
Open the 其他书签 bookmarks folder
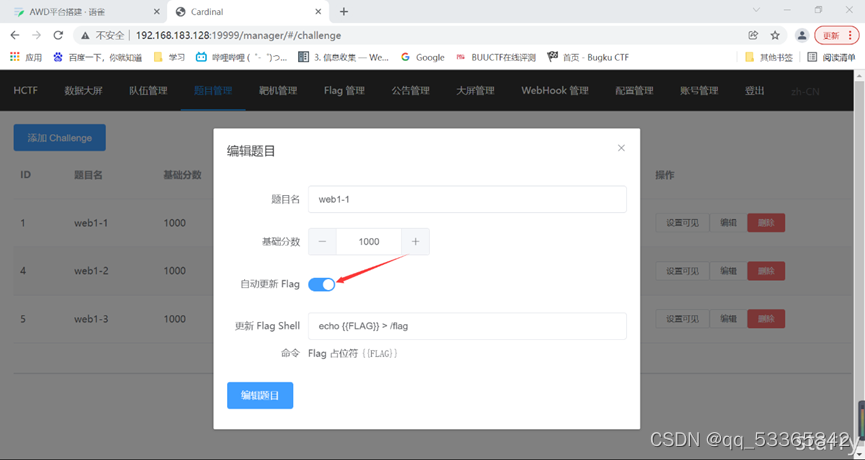[768, 57]
